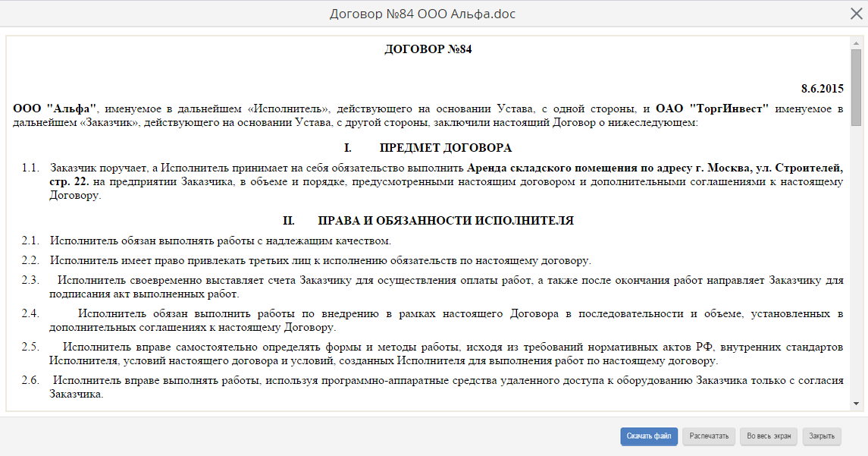868x456 pixels.
Task: Click the Закрыть button
Action: click(x=822, y=436)
